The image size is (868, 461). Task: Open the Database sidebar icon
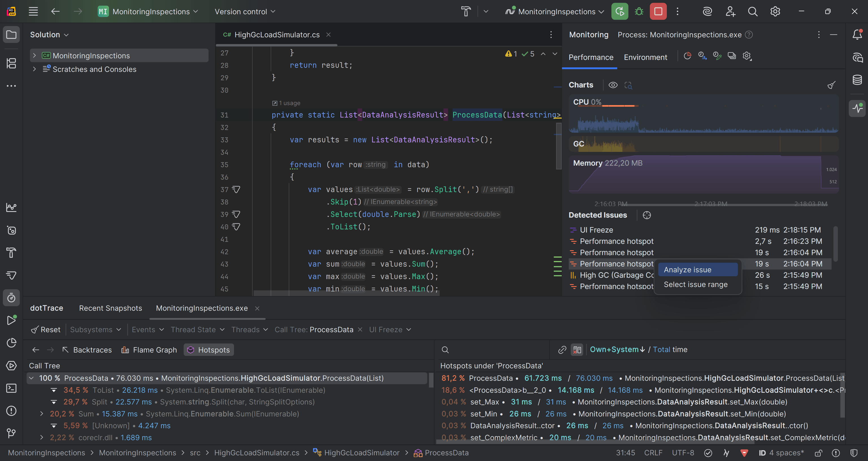857,80
